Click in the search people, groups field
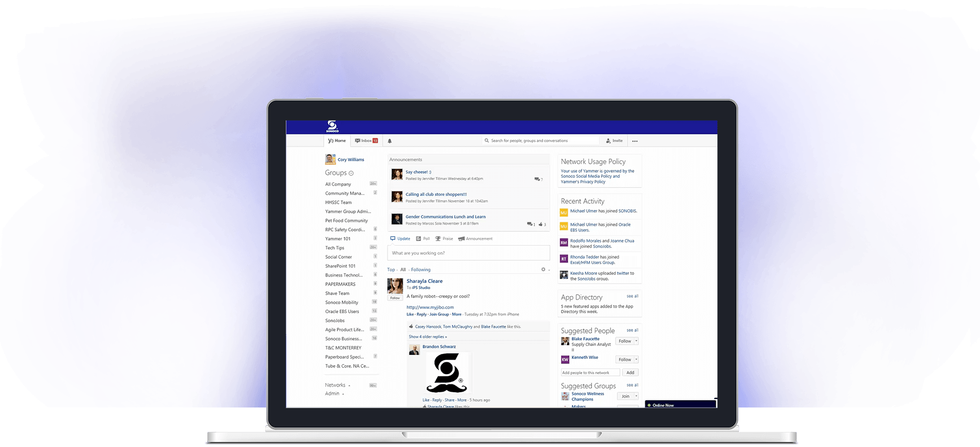Viewport: 980px width, 447px height. click(541, 141)
